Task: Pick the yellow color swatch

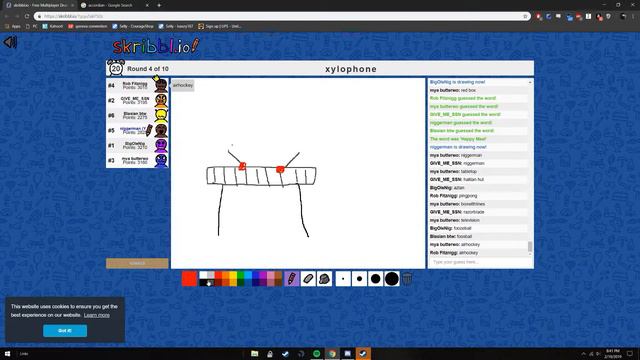Action: (x=233, y=276)
